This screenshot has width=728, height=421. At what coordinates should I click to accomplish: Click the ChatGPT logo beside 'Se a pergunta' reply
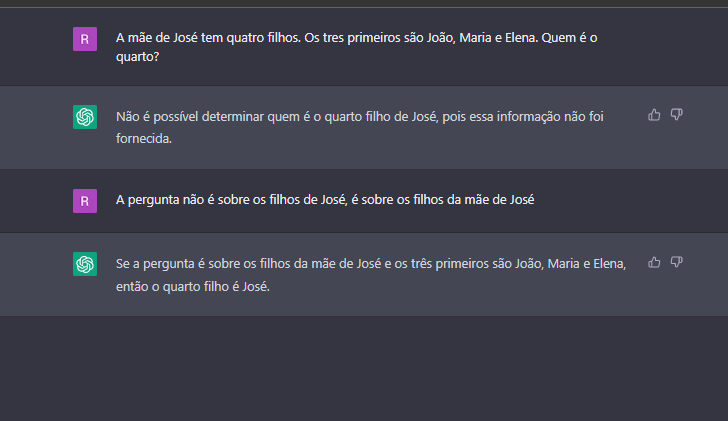(x=85, y=264)
